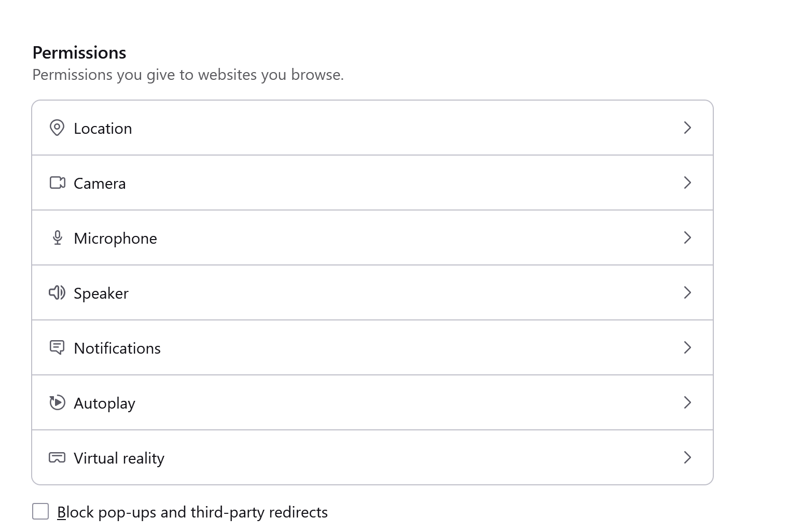Click the Virtual reality headset icon
The width and height of the screenshot is (788, 532).
pos(57,457)
